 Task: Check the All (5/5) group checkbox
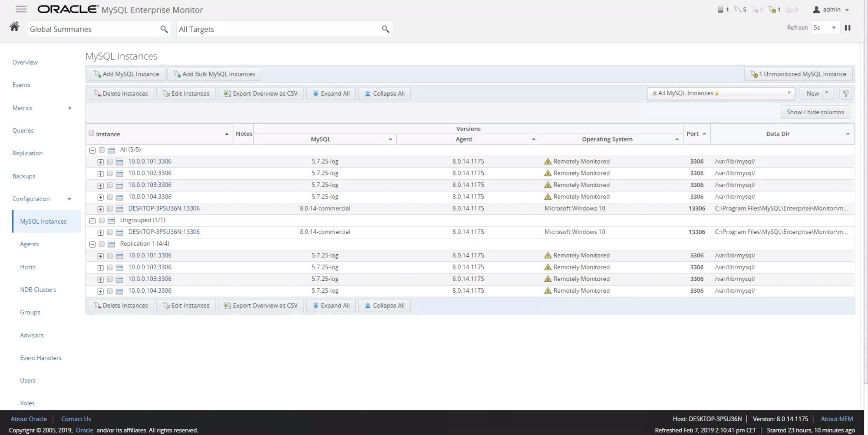[x=102, y=150]
